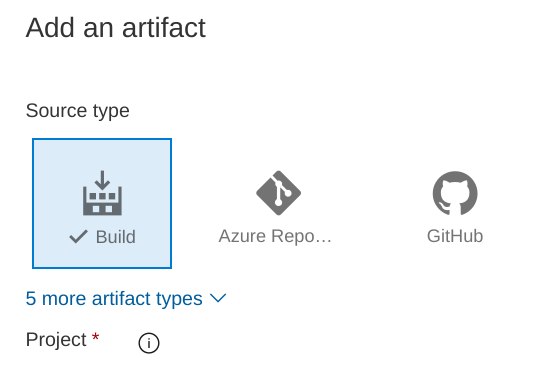
Task: Click the Project field label
Action: click(x=56, y=340)
